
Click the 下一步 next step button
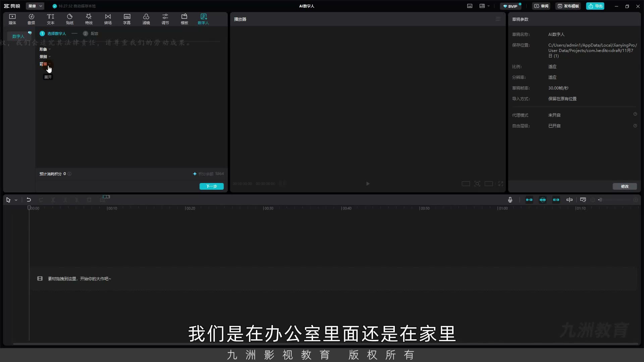click(212, 186)
